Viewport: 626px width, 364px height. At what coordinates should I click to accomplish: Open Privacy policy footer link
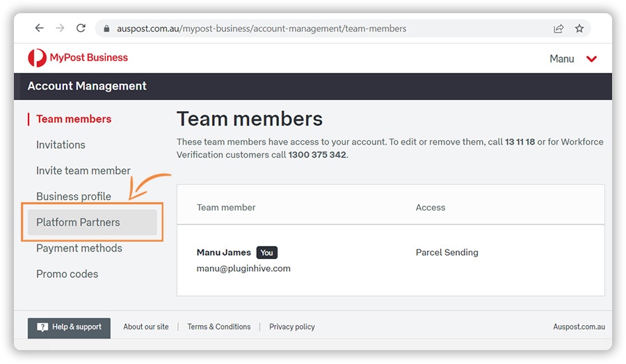click(292, 327)
